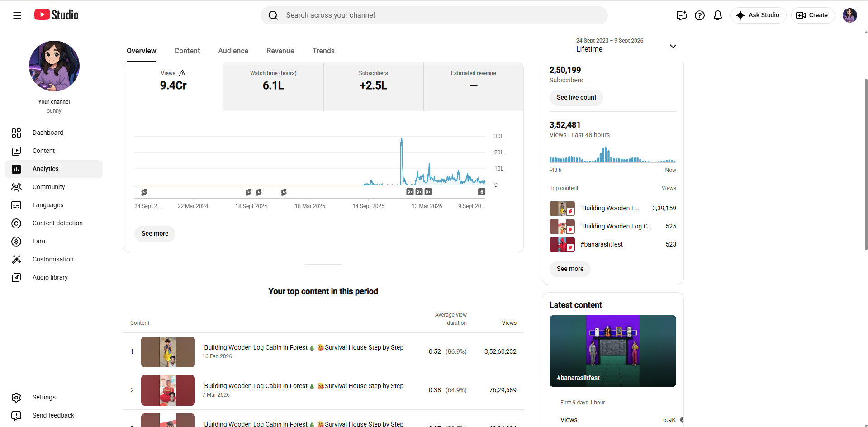Open the hamburger navigation menu

click(17, 15)
